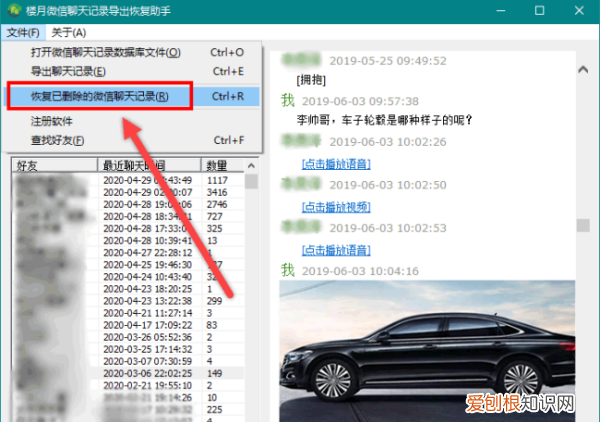Viewport: 600px width, 422px height.
Task: Select row with count 325
Action: [x=128, y=228]
